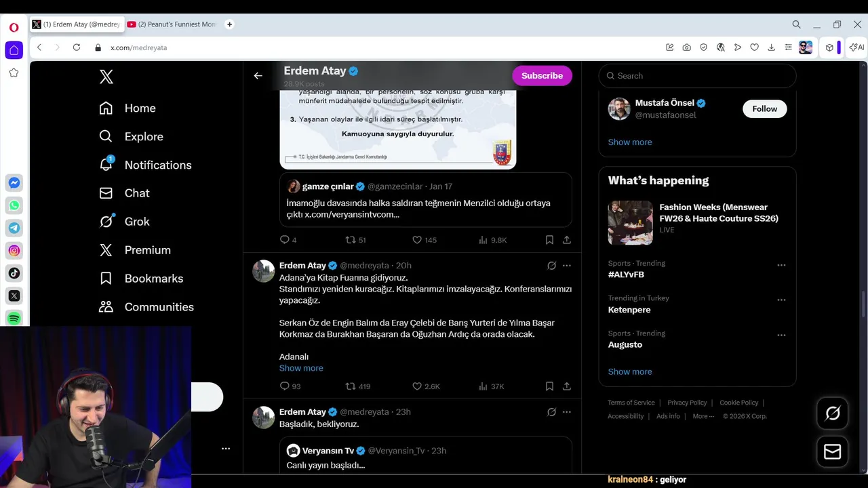Open more options on the 20h post
This screenshot has height=488, width=868.
point(567,266)
